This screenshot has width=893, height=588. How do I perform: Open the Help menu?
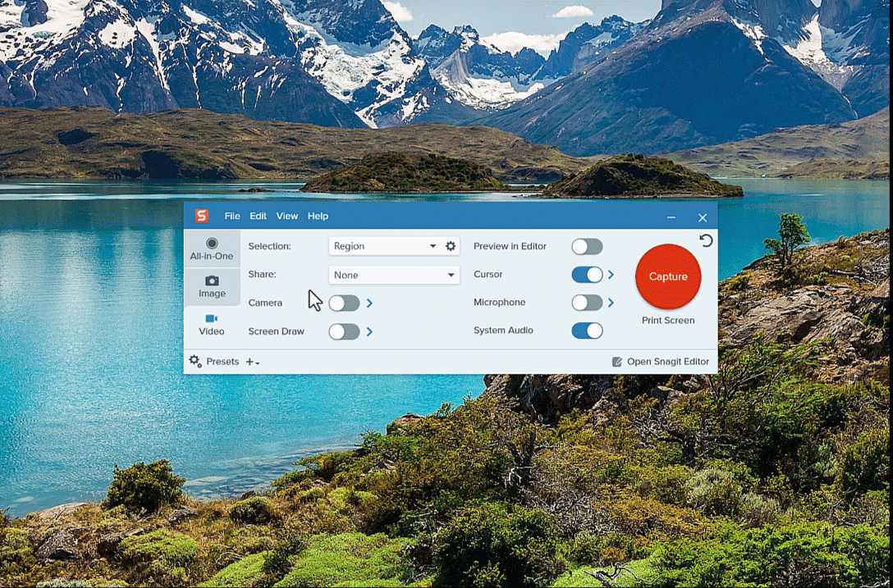(x=318, y=216)
